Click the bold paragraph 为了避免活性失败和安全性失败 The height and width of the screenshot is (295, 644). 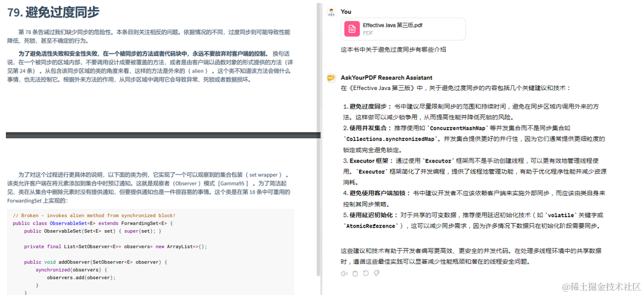click(x=150, y=66)
